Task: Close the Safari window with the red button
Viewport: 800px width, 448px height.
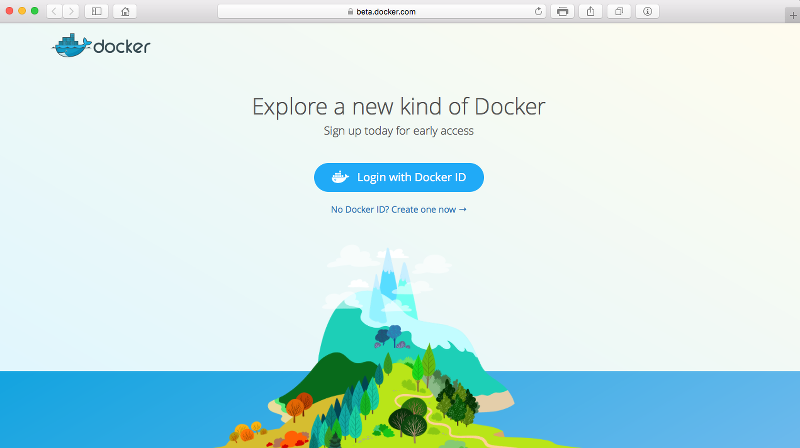Action: [x=9, y=11]
